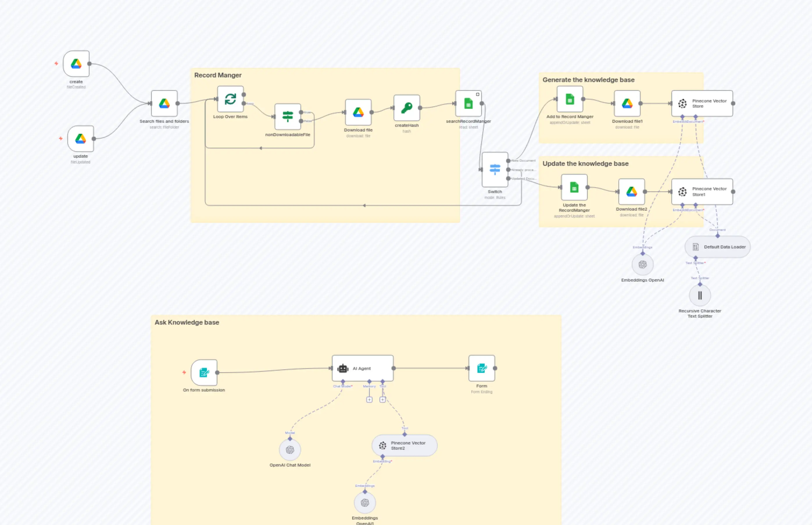Select the Loop Over Items node
The image size is (812, 525).
[230, 99]
